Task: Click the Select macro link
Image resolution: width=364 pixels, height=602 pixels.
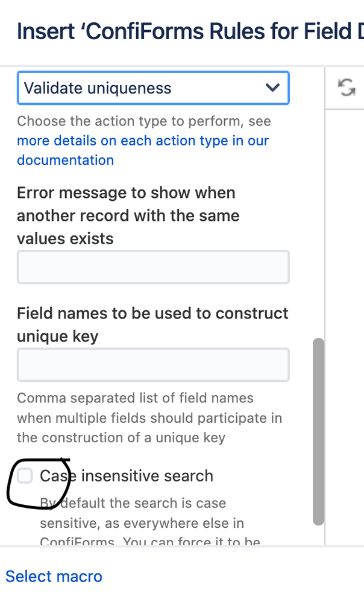Action: [54, 576]
